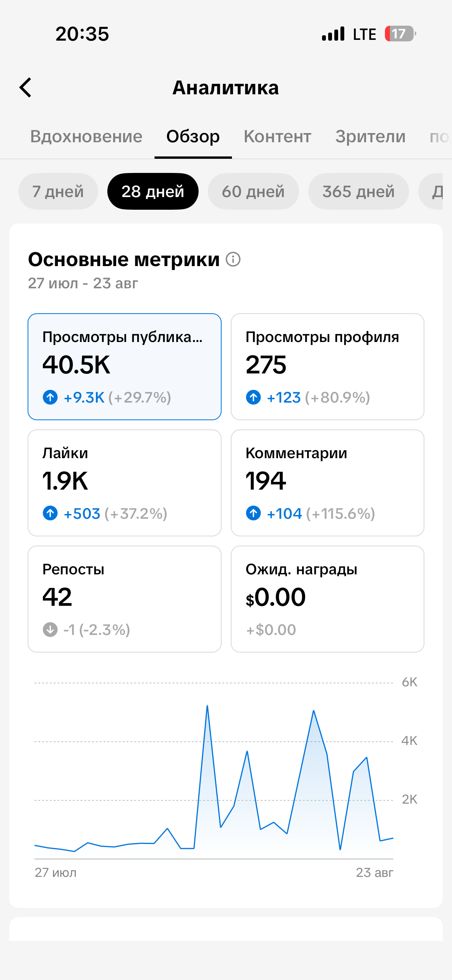The width and height of the screenshot is (452, 980).
Task: Tap up-arrow icon in Комментарии card
Action: pos(253,513)
